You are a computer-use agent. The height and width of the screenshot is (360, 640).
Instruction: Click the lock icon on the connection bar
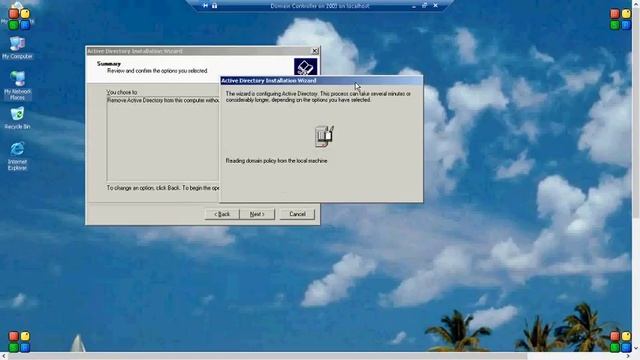click(214, 6)
